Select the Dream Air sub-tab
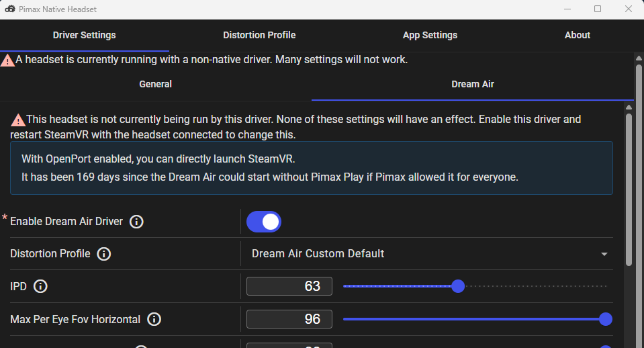The image size is (644, 348). pyautogui.click(x=472, y=84)
